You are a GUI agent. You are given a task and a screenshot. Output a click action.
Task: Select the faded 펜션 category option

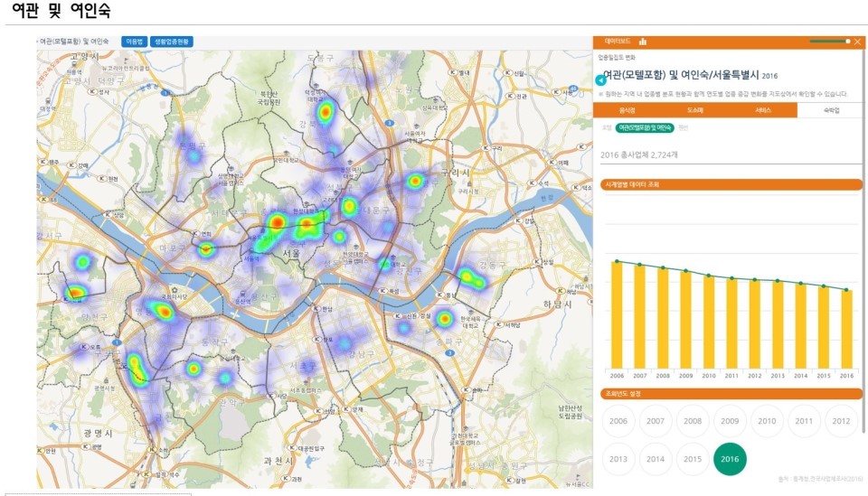coord(684,127)
